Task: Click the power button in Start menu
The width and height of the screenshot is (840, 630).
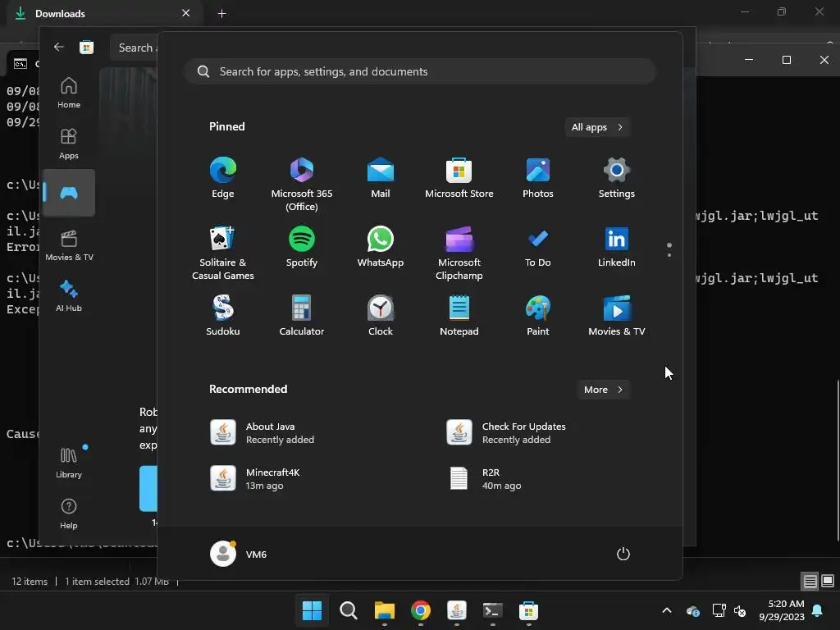Action: pyautogui.click(x=623, y=554)
